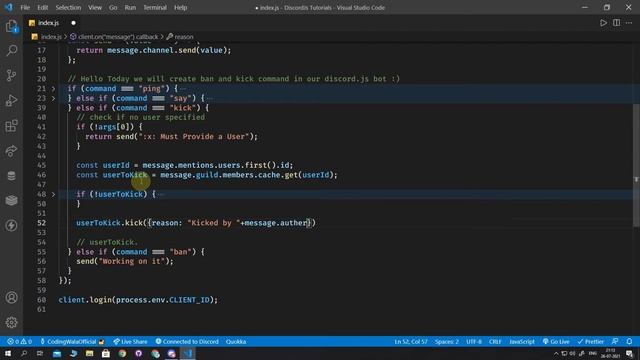640x360 pixels.
Task: Open the File menu
Action: (x=25, y=7)
